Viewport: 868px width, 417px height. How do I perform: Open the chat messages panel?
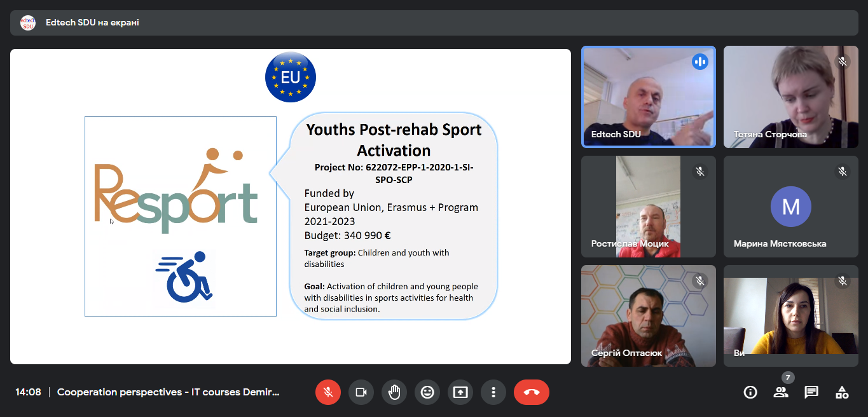pyautogui.click(x=811, y=392)
